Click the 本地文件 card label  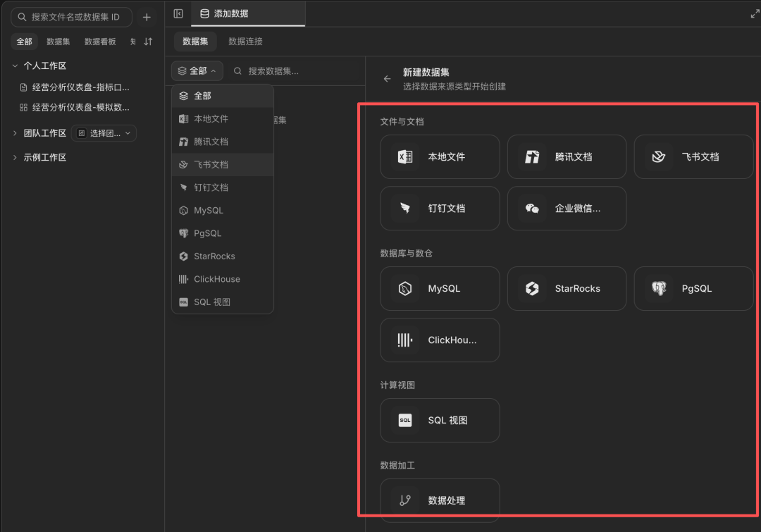click(x=447, y=157)
